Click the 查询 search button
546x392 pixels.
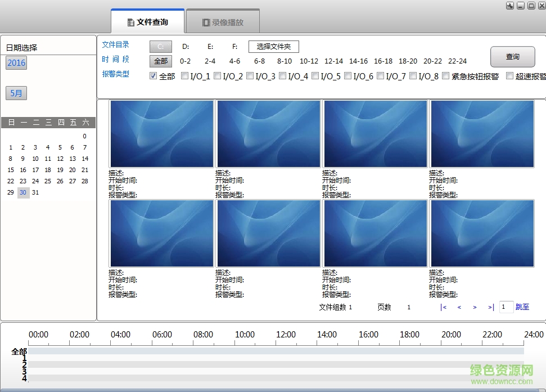[x=512, y=56]
